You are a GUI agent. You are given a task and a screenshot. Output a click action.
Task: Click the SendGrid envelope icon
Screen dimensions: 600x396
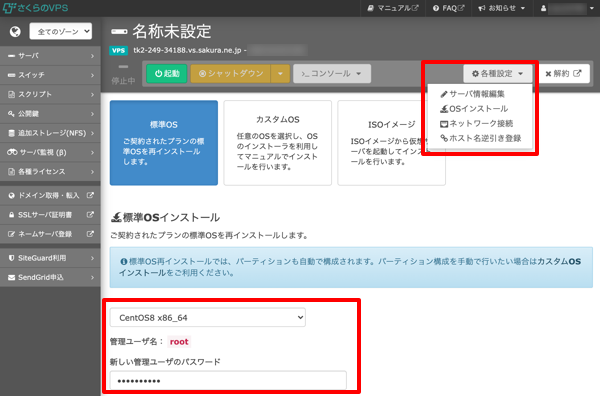coord(11,277)
